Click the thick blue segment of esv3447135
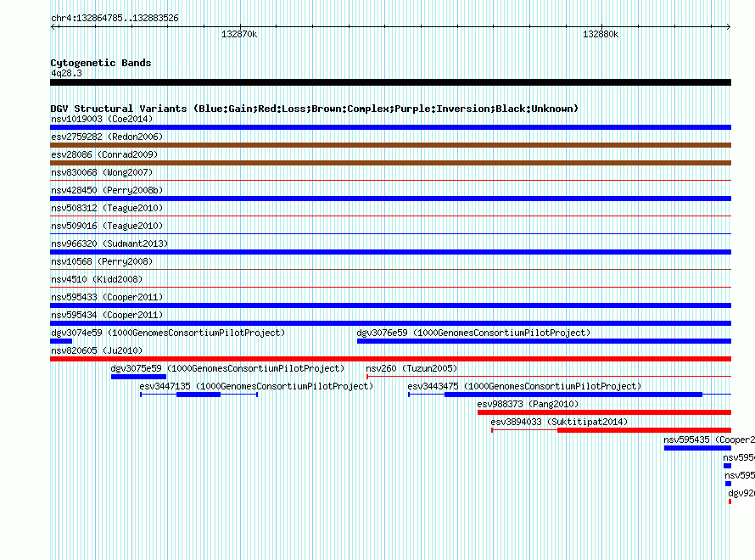This screenshot has width=755, height=560. tap(199, 395)
